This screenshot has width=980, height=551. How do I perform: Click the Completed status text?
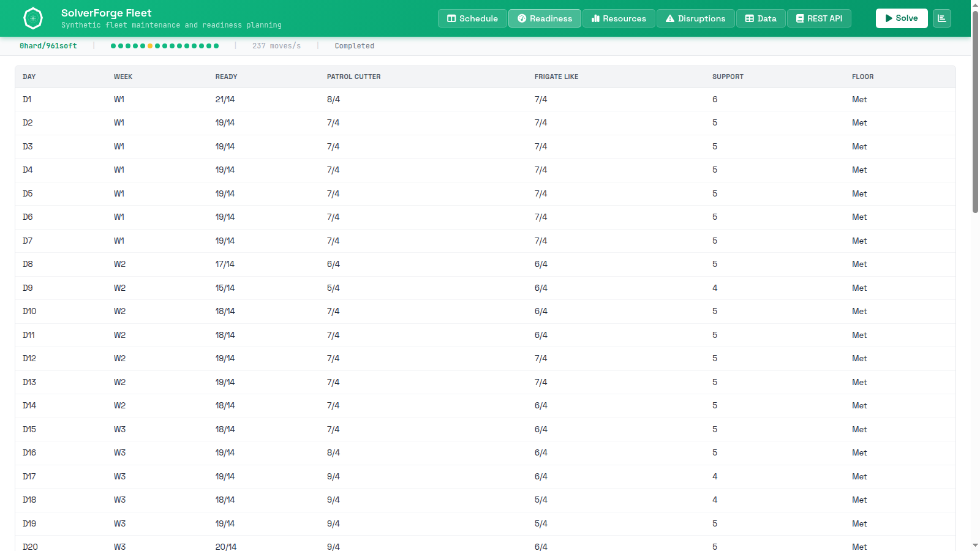click(354, 46)
